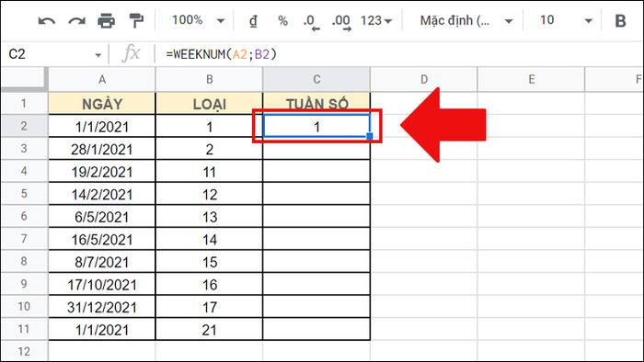Screen dimensions: 644x362
Task: Click the fx function icon
Action: coord(131,53)
